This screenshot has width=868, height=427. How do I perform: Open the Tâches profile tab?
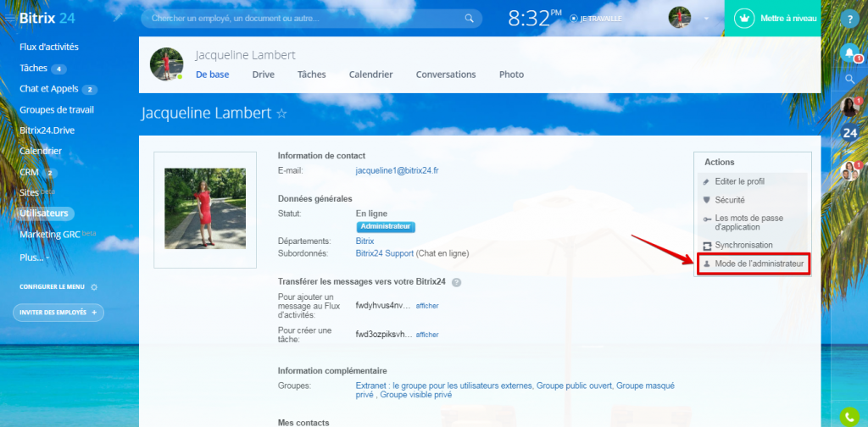coord(312,74)
